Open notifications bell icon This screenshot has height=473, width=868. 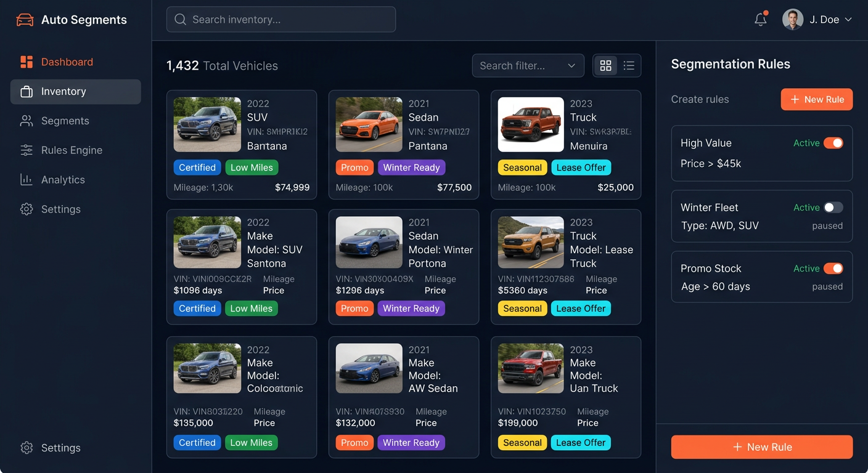pos(761,19)
